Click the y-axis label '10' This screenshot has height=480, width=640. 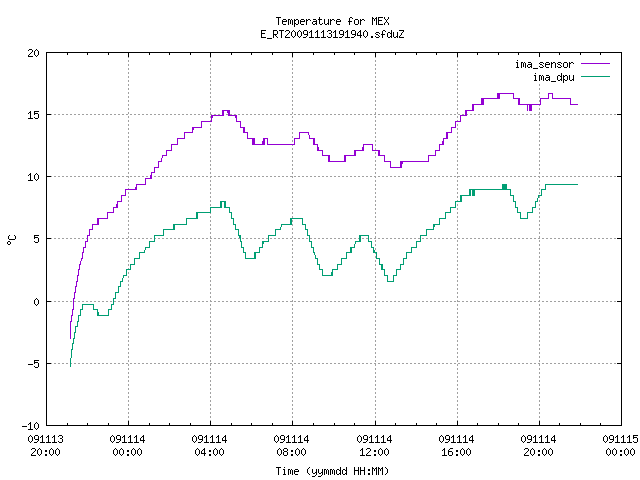[x=33, y=177]
